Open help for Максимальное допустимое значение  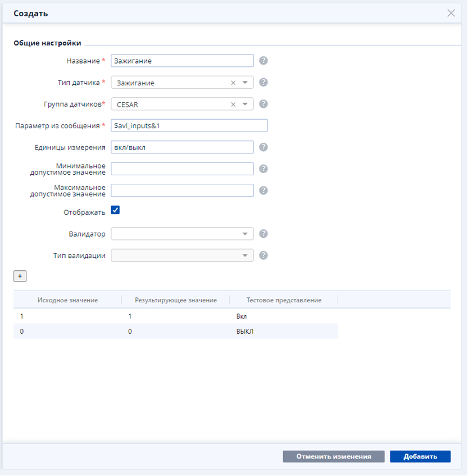point(263,191)
